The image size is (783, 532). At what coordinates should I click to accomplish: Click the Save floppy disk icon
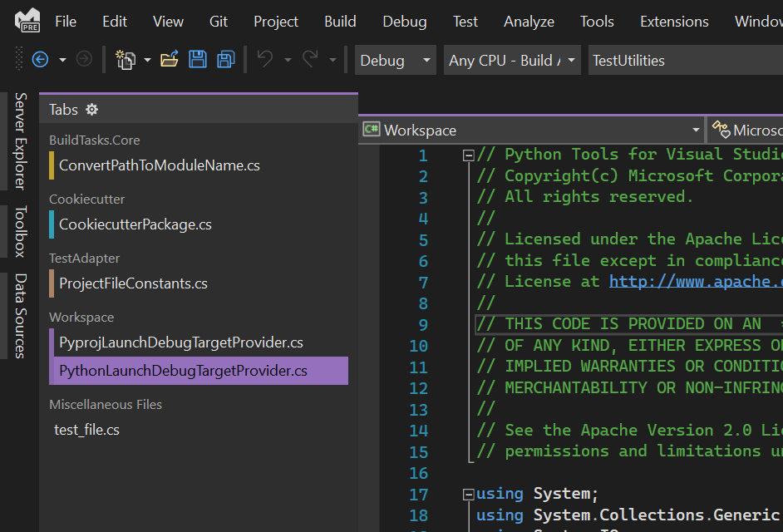coord(198,60)
